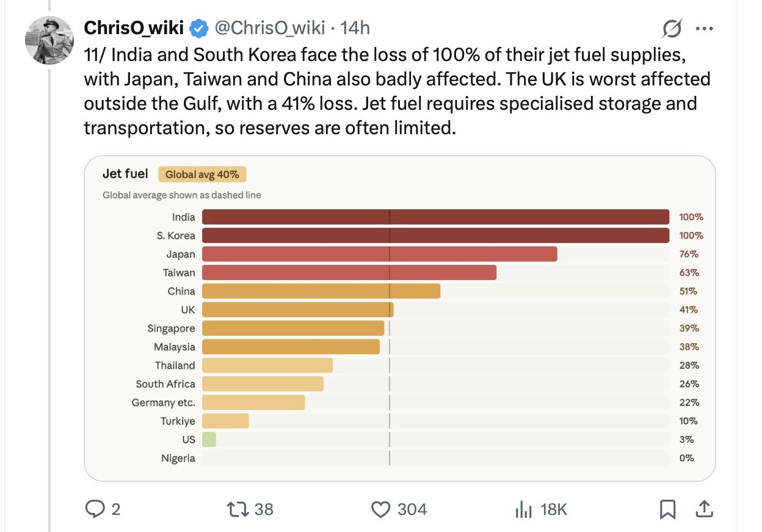Like the tweet with heart icon
The height and width of the screenshot is (532, 762).
[x=381, y=509]
